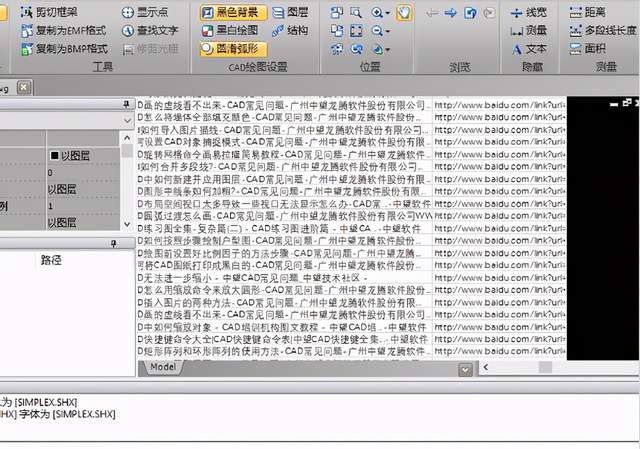Click first icon in top row of 位置 group

[337, 13]
